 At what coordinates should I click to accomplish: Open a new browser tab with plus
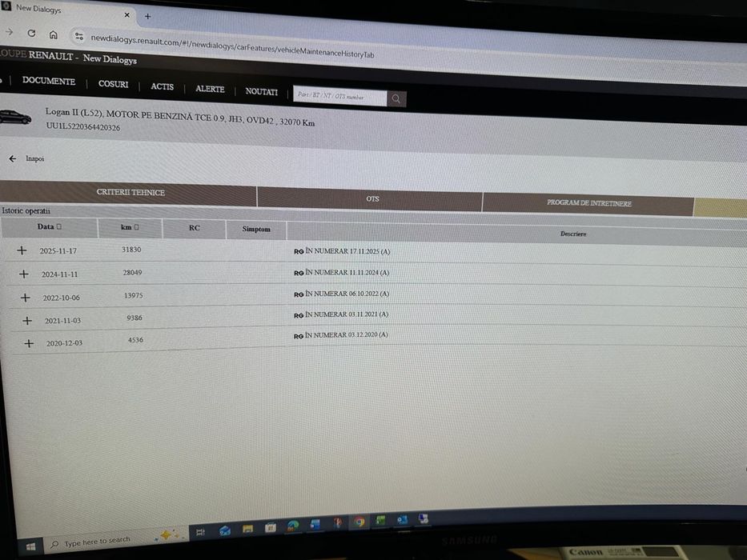[x=147, y=16]
